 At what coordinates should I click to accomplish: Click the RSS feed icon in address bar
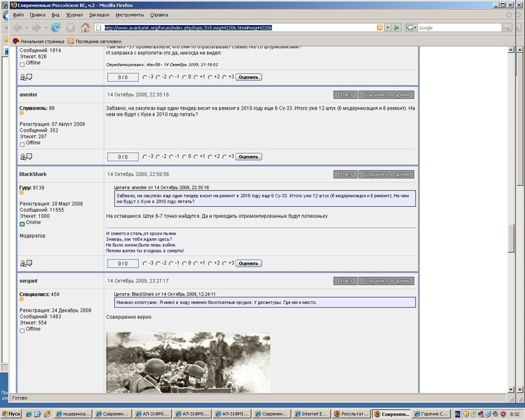[x=380, y=28]
